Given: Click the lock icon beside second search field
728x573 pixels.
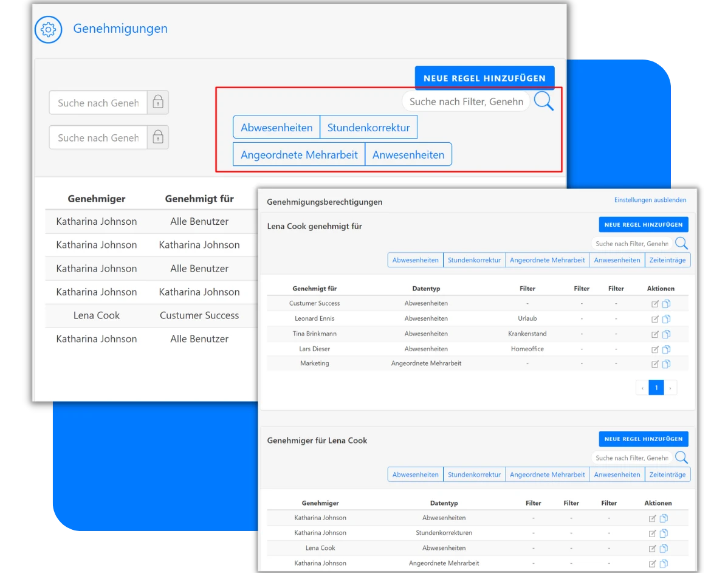Looking at the screenshot, I should pyautogui.click(x=158, y=137).
